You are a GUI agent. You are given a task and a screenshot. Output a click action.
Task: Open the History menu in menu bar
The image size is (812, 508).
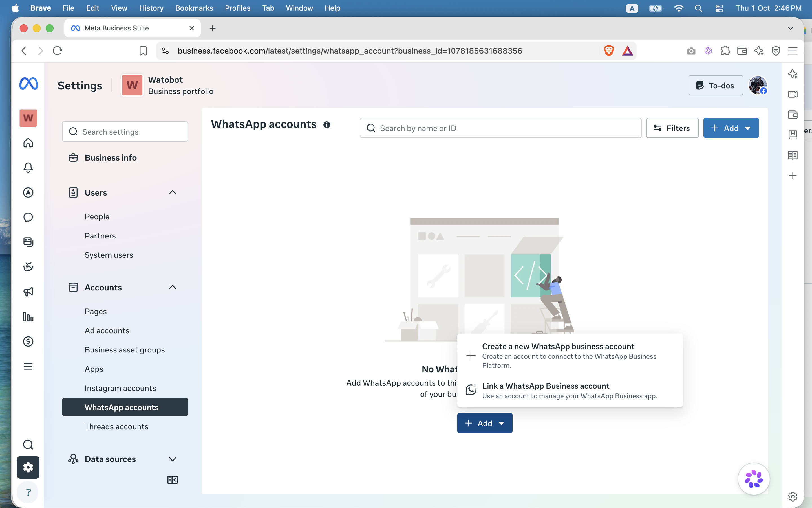(x=151, y=8)
